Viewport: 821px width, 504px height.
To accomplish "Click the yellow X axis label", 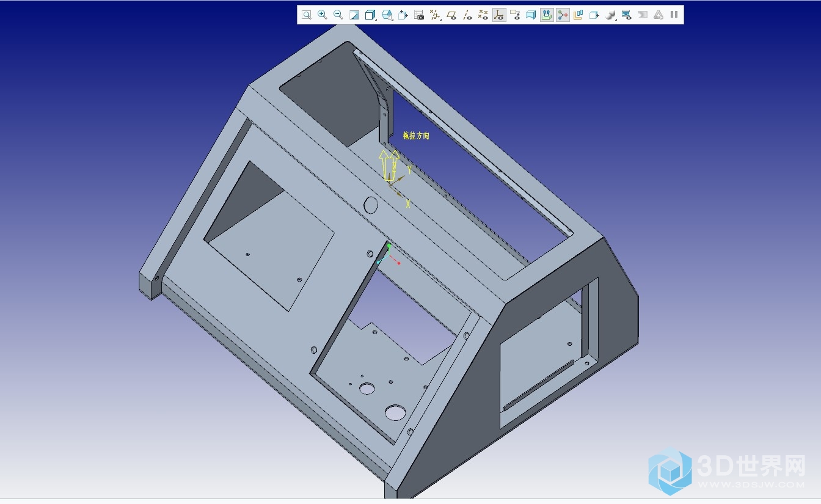I will [407, 204].
